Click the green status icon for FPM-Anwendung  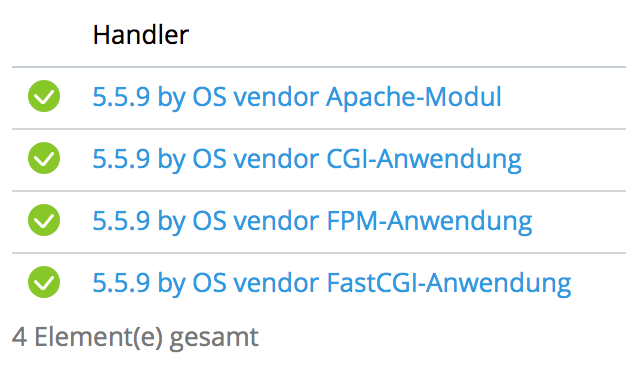(44, 220)
